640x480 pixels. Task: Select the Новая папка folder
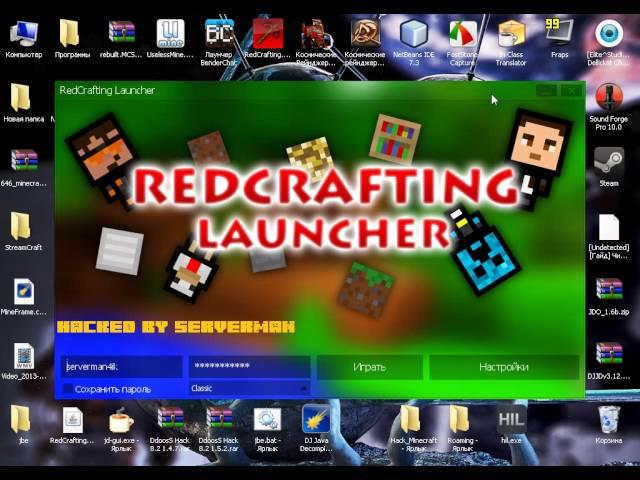20,98
